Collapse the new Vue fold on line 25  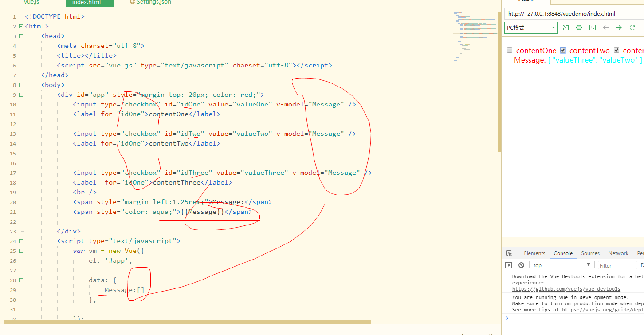[21, 251]
